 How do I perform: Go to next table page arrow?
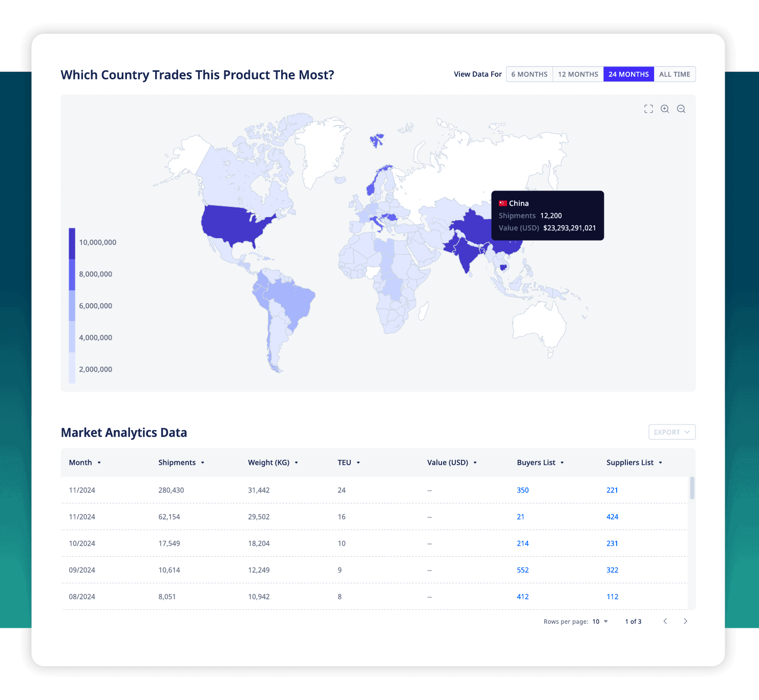(x=685, y=621)
